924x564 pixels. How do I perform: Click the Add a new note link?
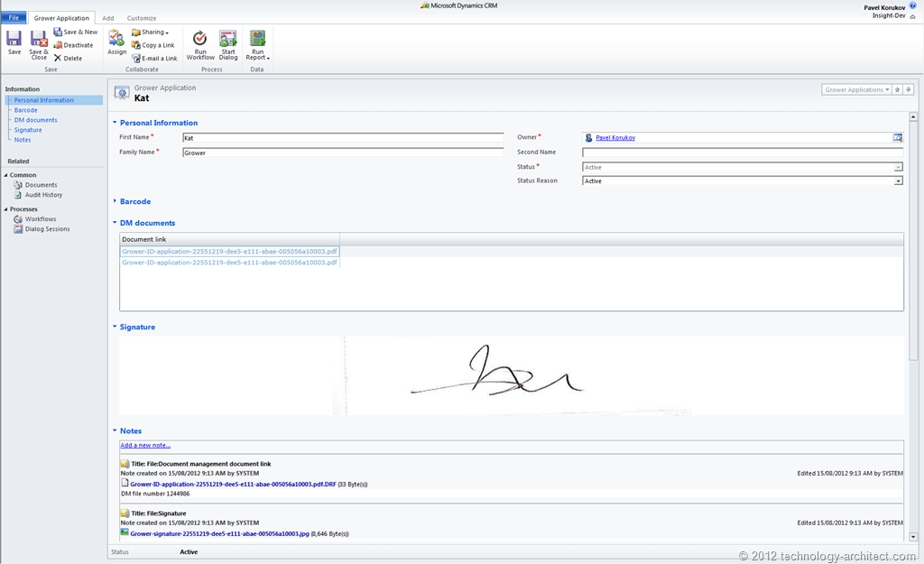pyautogui.click(x=144, y=445)
